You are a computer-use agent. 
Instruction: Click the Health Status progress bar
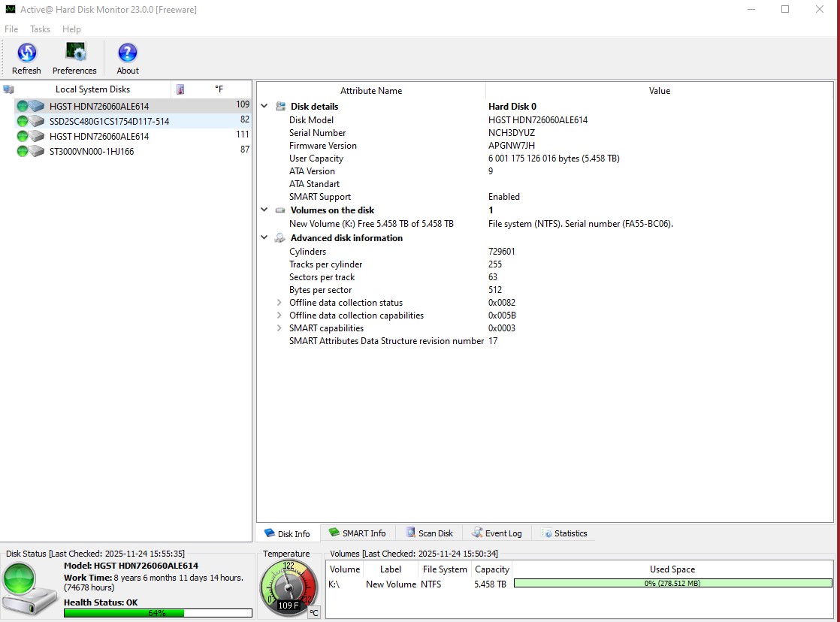158,613
